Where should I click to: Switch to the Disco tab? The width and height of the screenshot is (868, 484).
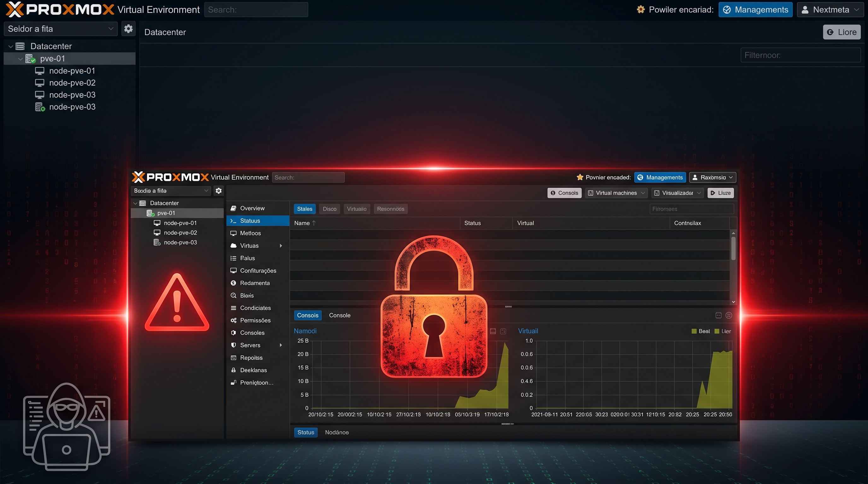pos(330,209)
